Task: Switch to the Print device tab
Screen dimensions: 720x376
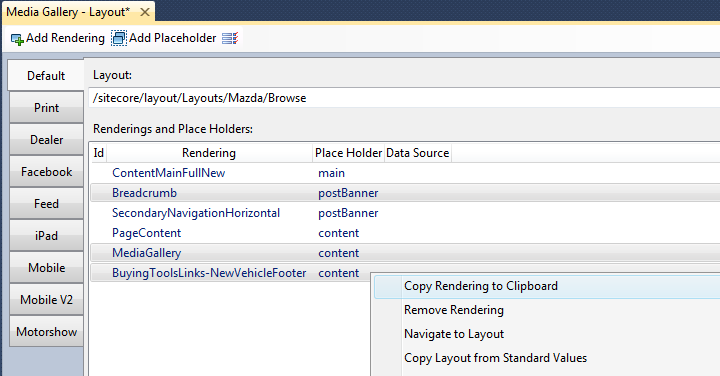Action: (x=46, y=107)
